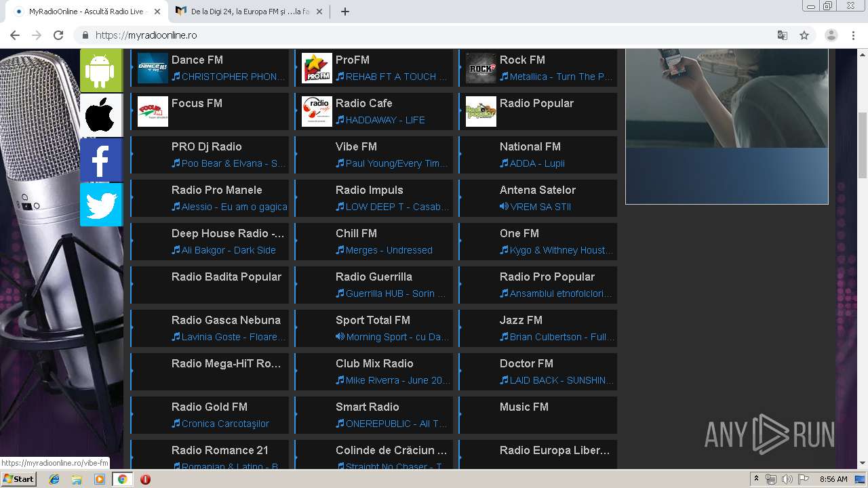Image resolution: width=868 pixels, height=488 pixels.
Task: Click the ProFM station logo
Action: click(x=317, y=68)
